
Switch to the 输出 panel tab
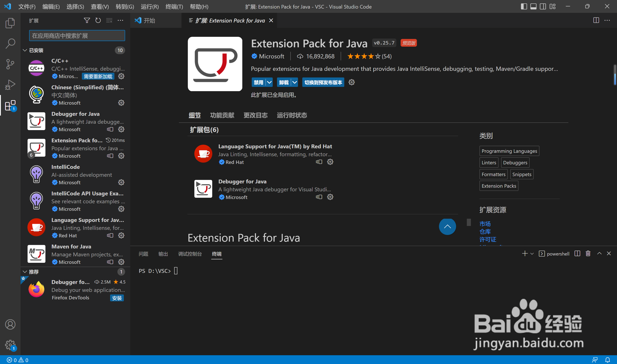tap(163, 254)
